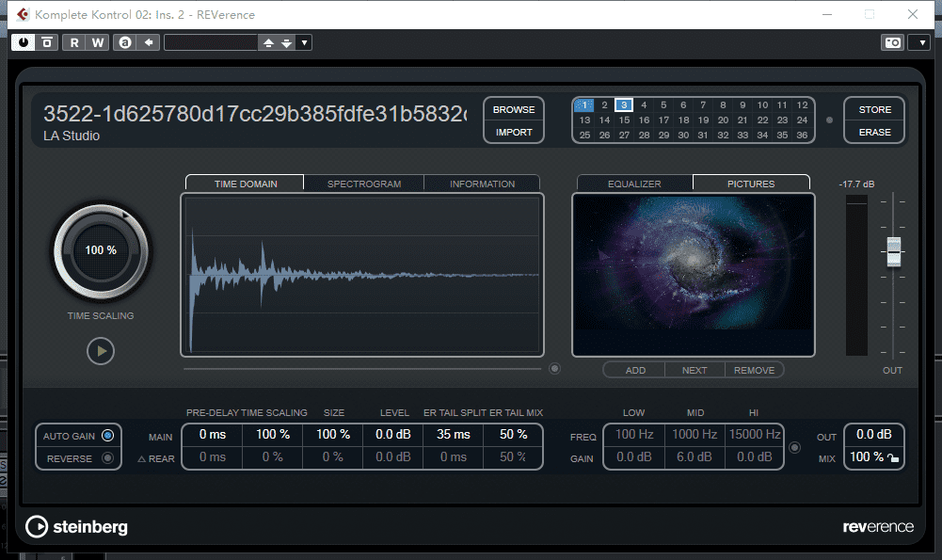The width and height of the screenshot is (942, 560).
Task: Enable Read automation (R) button
Action: click(x=75, y=42)
